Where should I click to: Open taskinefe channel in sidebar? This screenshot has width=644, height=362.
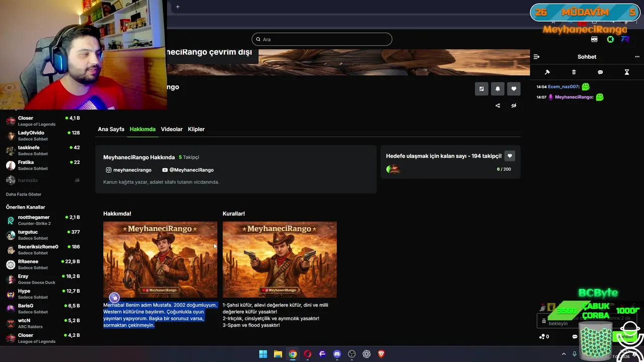tap(43, 150)
